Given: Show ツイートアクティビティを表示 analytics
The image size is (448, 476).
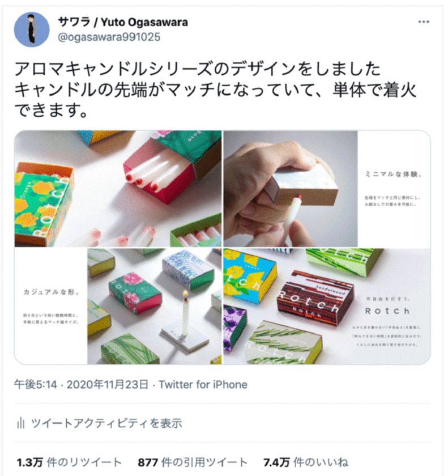Looking at the screenshot, I should click(106, 423).
